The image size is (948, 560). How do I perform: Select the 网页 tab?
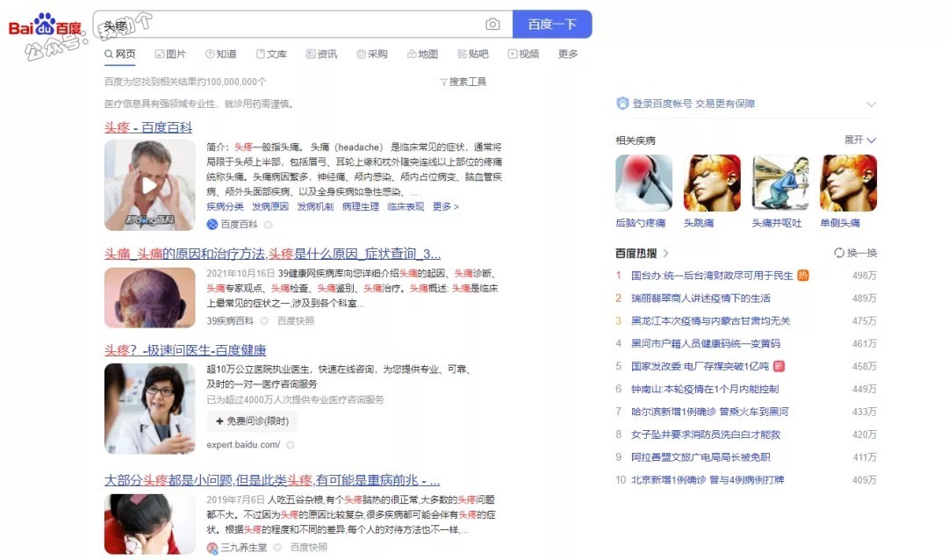119,54
